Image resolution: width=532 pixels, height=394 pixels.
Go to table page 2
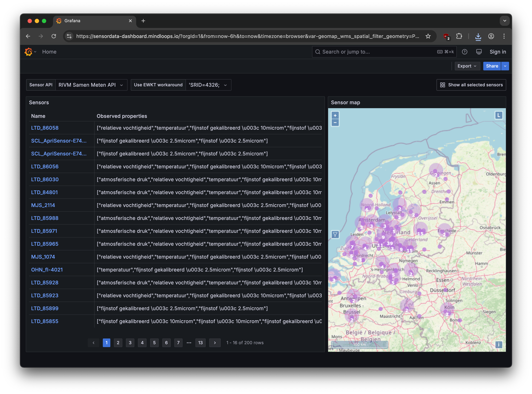(118, 343)
